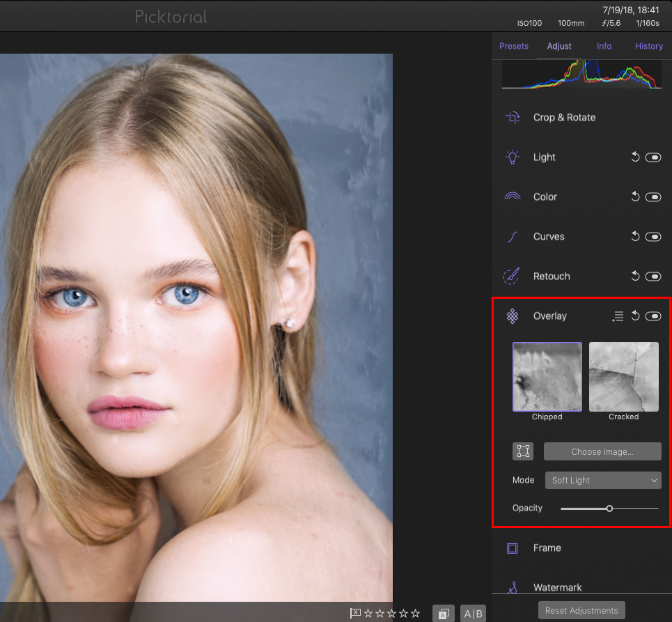The height and width of the screenshot is (622, 672).
Task: Reset the Overlay adjustments with undo arrow
Action: pos(635,316)
